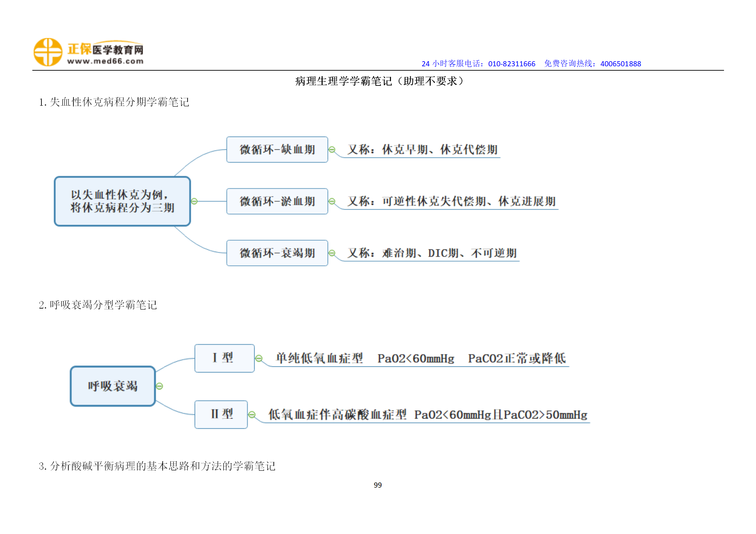Collapse the shock stages root node circle
The image size is (756, 534).
(x=194, y=201)
